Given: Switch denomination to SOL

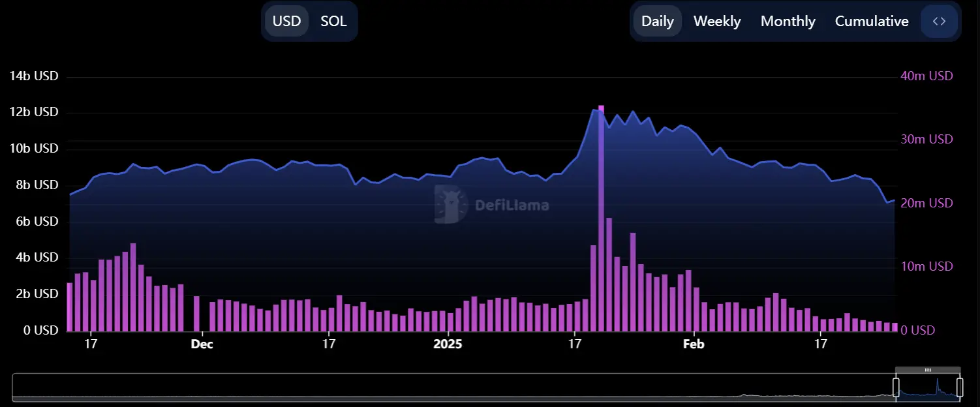Looking at the screenshot, I should pos(333,21).
